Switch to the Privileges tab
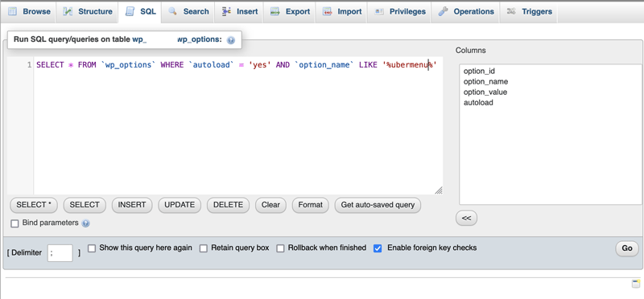The width and height of the screenshot is (644, 299). pyautogui.click(x=399, y=11)
